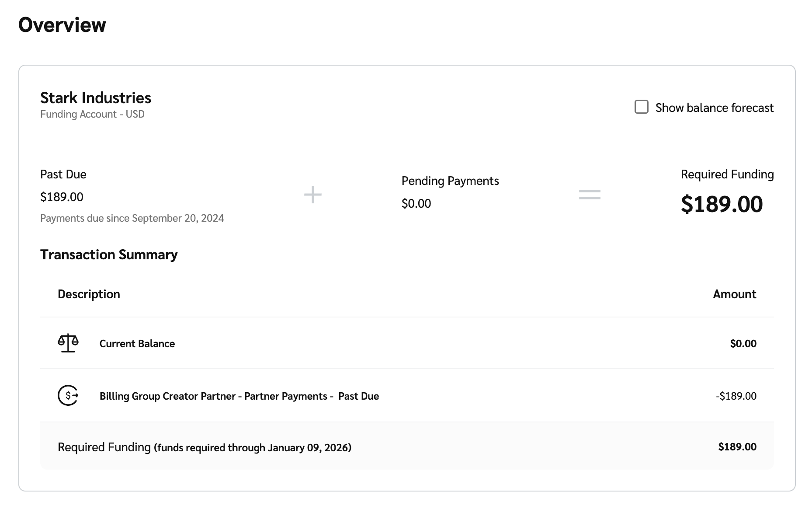Open the Billing Group Creator Partner row
Viewport: 812px width, 509px height.
[x=239, y=396]
